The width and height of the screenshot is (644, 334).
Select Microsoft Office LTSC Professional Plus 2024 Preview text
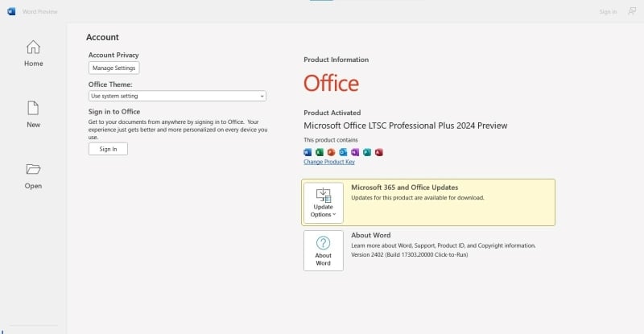coord(406,126)
